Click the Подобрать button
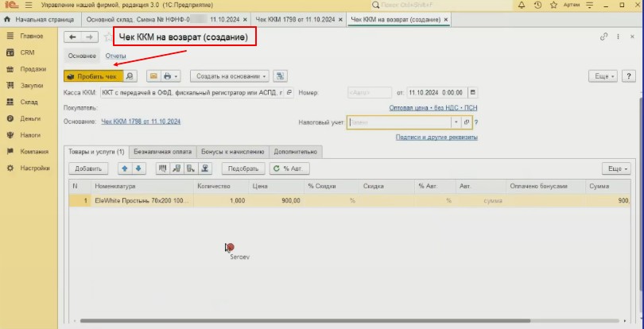 [x=243, y=168]
